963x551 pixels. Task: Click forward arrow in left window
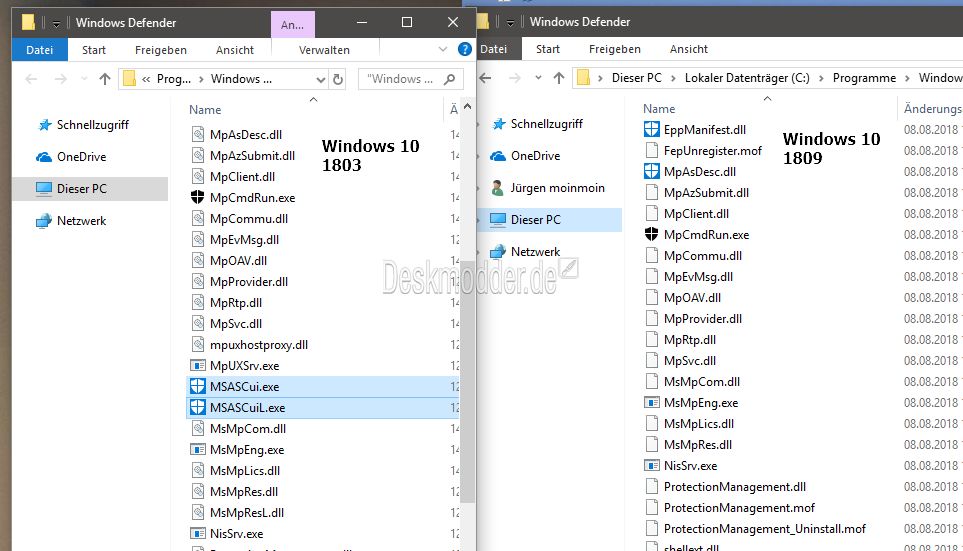[60, 79]
